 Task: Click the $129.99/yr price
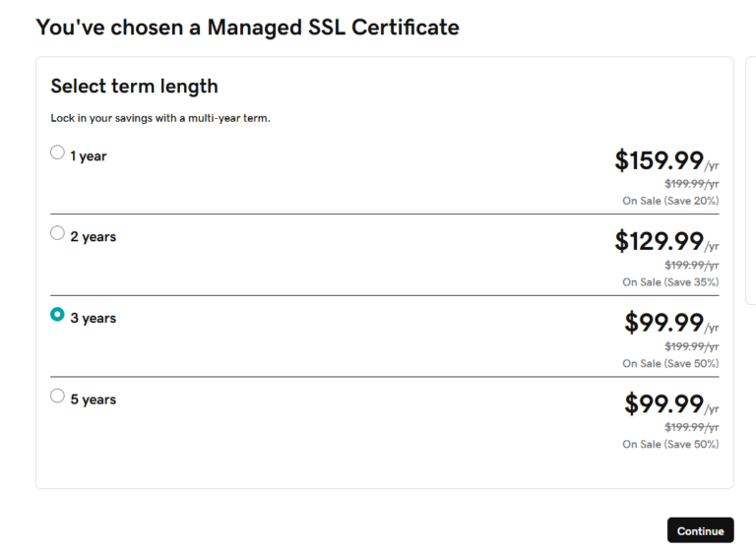click(665, 241)
